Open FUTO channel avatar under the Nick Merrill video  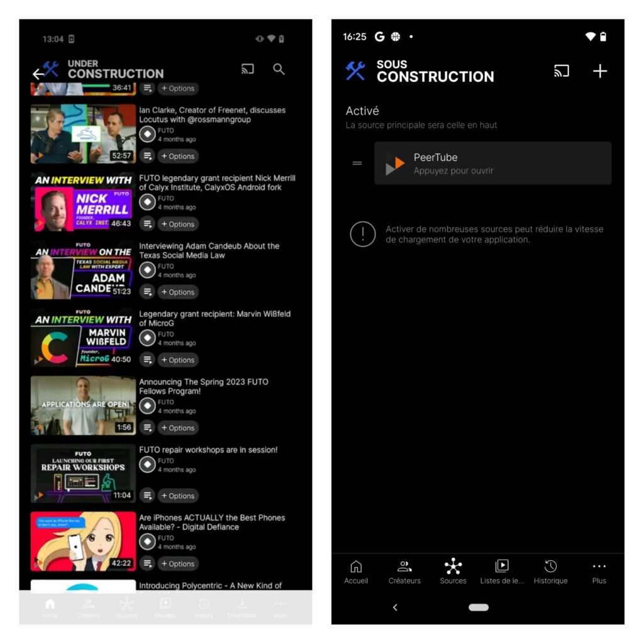147,202
